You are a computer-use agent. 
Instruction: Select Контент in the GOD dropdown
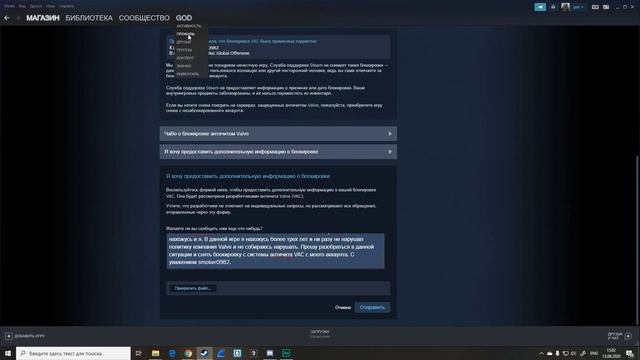[185, 58]
